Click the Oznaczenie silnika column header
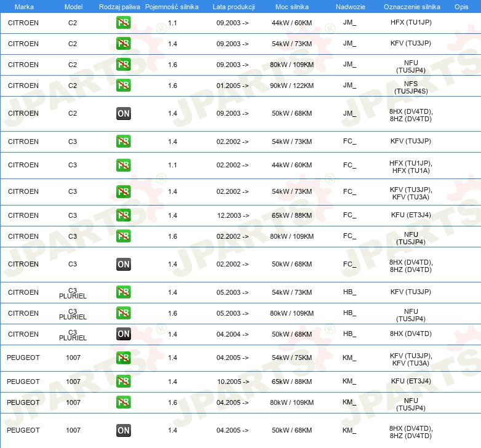 pos(411,7)
